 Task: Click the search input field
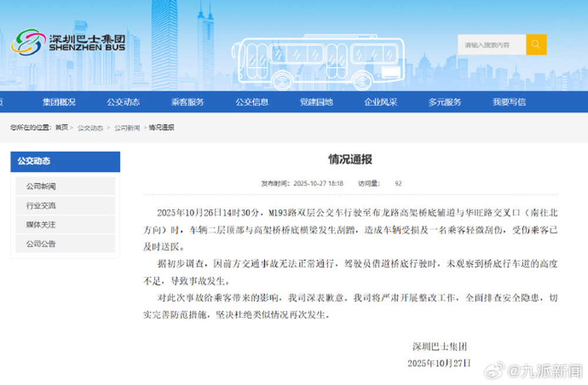point(491,45)
